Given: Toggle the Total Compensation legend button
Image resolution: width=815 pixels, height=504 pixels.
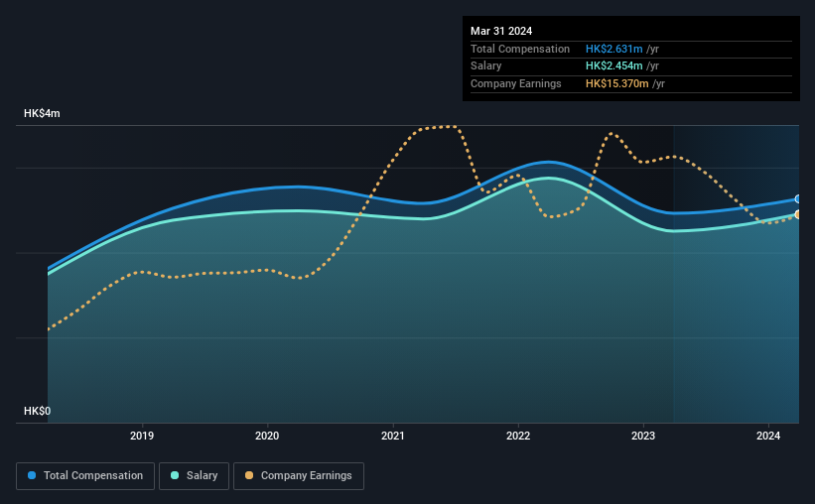Looking at the screenshot, I should 85,476.
